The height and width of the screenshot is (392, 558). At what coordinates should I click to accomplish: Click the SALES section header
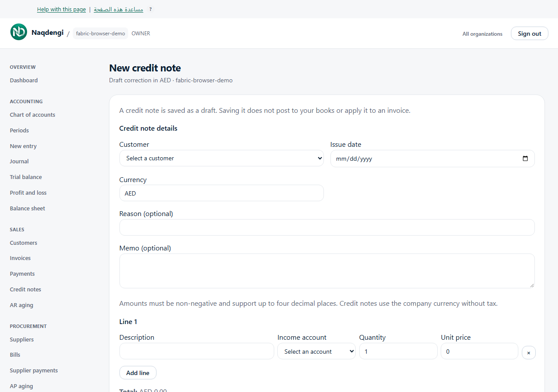(x=17, y=230)
